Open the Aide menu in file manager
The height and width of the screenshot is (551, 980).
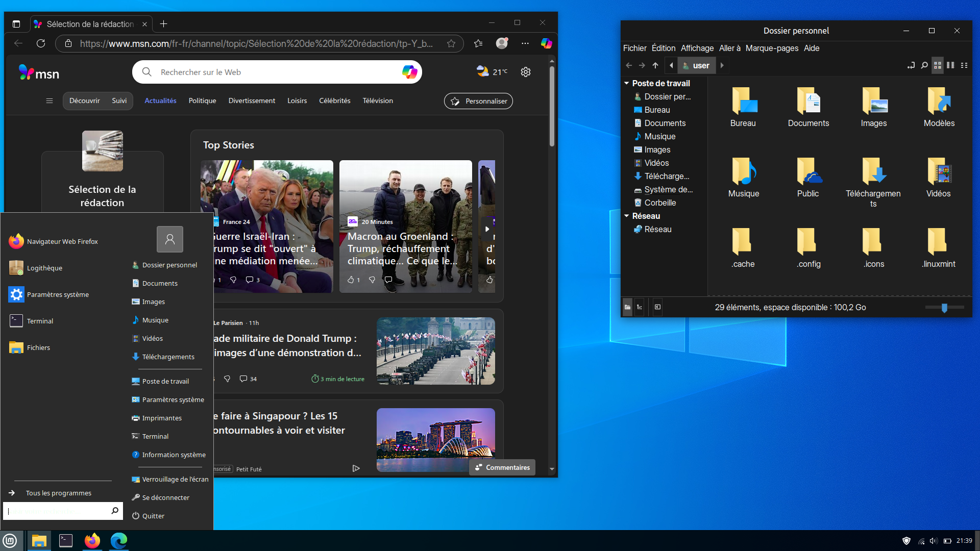coord(812,48)
